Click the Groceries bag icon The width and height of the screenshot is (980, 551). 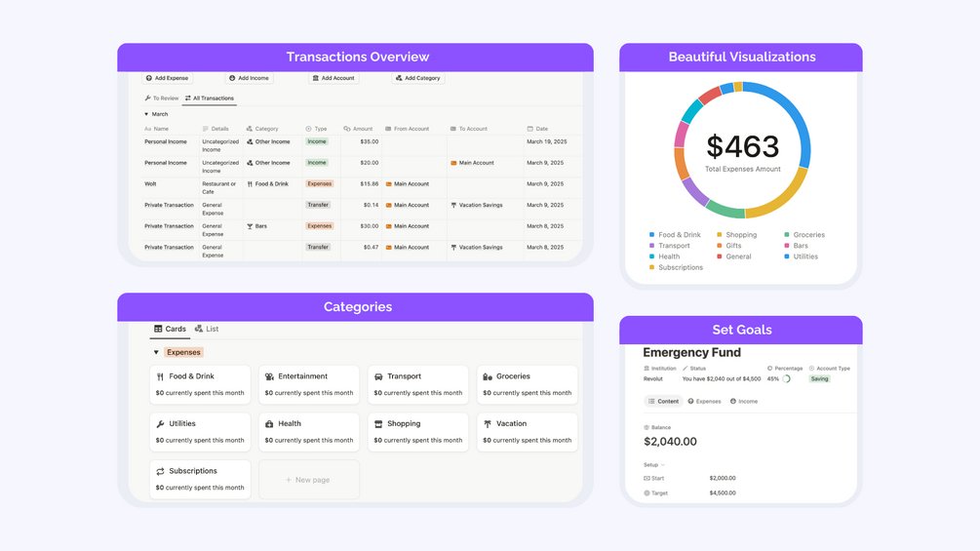pyautogui.click(x=488, y=376)
